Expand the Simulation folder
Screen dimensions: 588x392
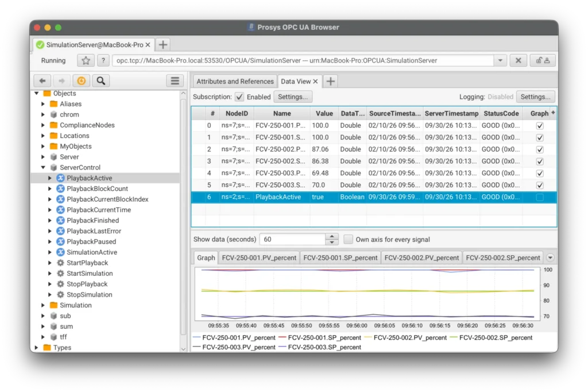(x=43, y=305)
